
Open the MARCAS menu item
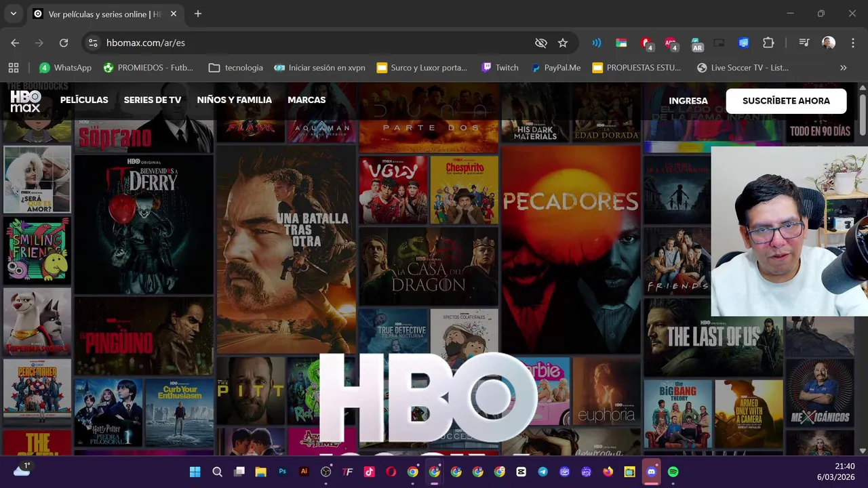pyautogui.click(x=307, y=100)
